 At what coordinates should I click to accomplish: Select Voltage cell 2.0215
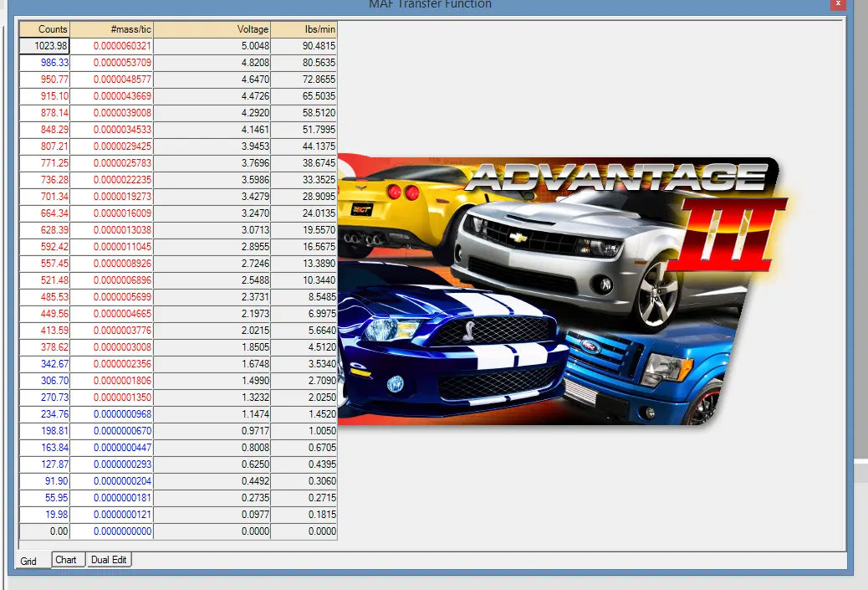(212, 331)
